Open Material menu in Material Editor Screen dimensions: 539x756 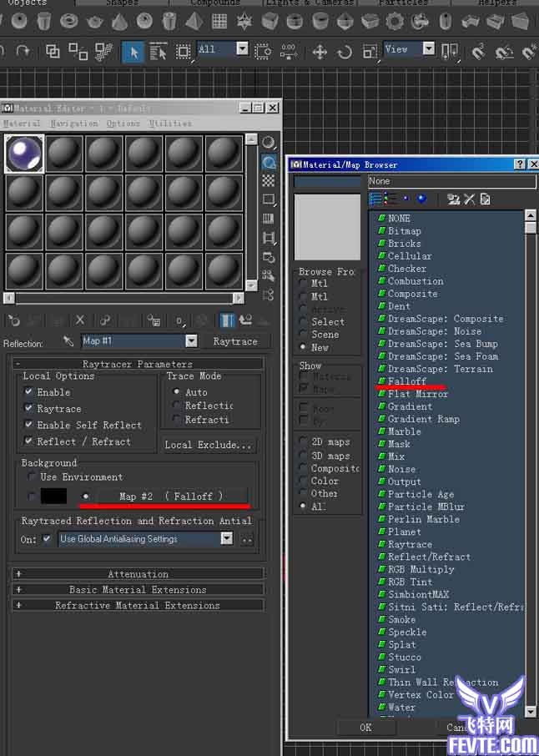tap(21, 123)
